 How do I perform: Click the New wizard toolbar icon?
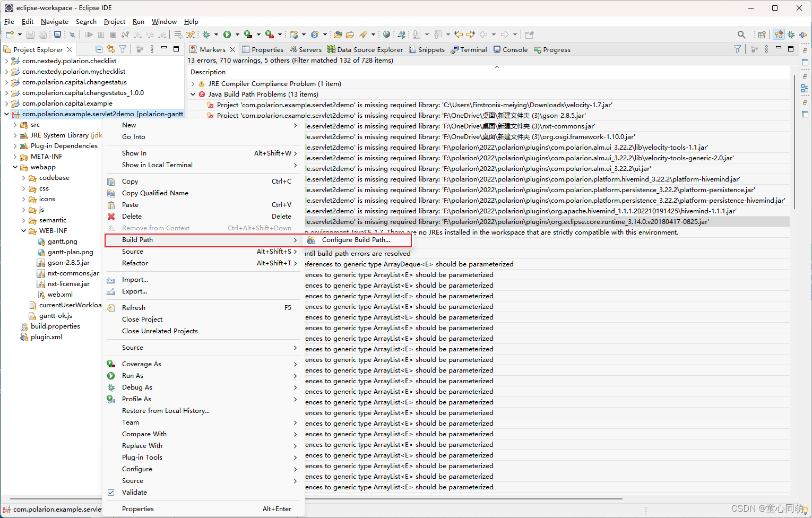point(10,34)
